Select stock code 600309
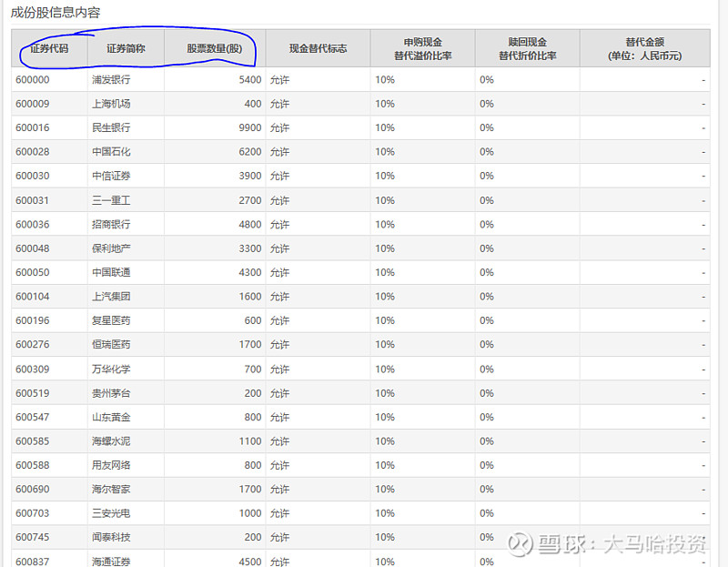 (x=33, y=370)
